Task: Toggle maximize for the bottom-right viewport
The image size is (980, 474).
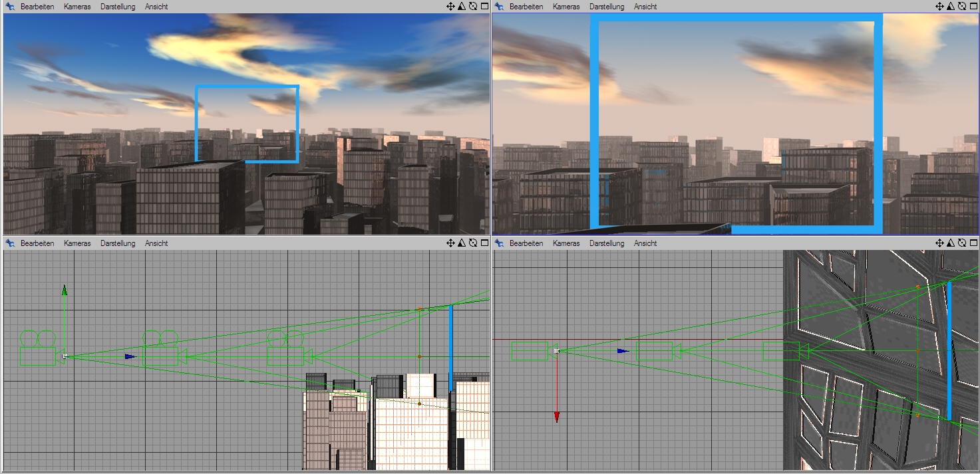Action: [x=973, y=243]
